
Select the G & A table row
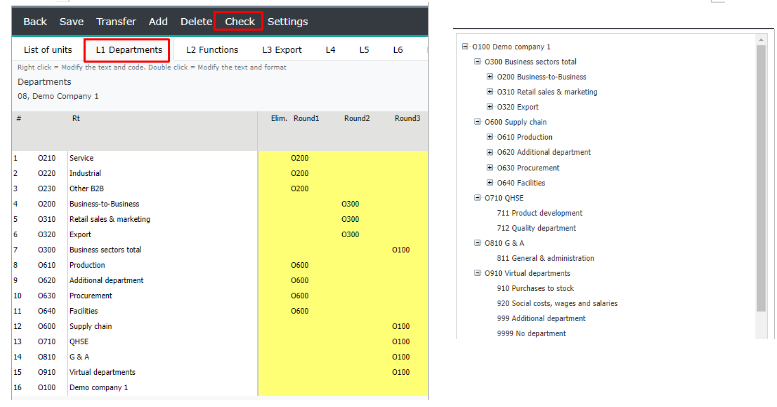[x=79, y=356]
